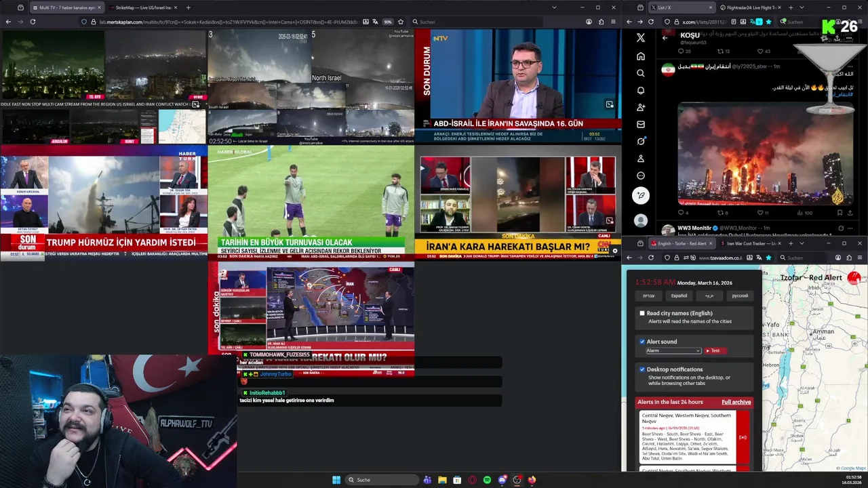Open Discord from the taskbar

[x=502, y=480]
